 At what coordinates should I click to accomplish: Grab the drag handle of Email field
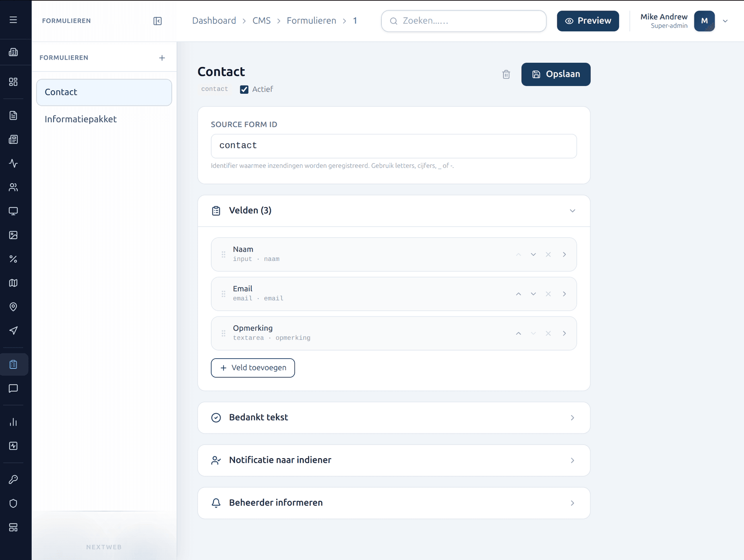[224, 294]
